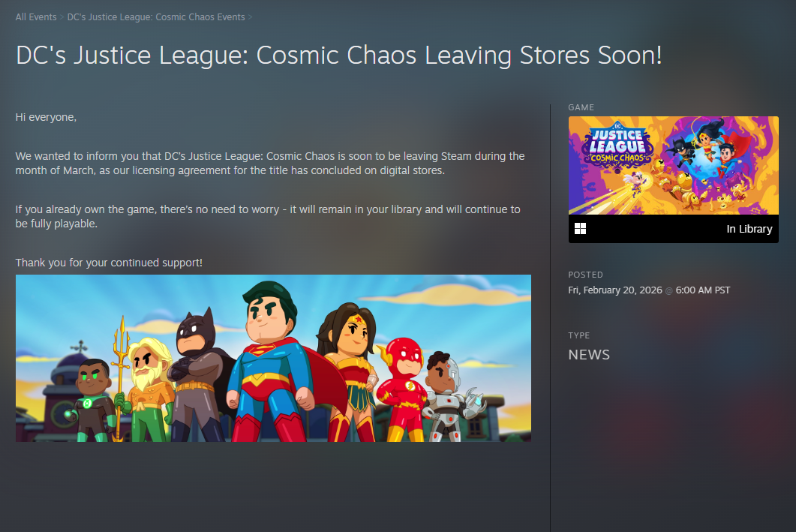Click the posted date Fri, February 20, 2026

(615, 290)
